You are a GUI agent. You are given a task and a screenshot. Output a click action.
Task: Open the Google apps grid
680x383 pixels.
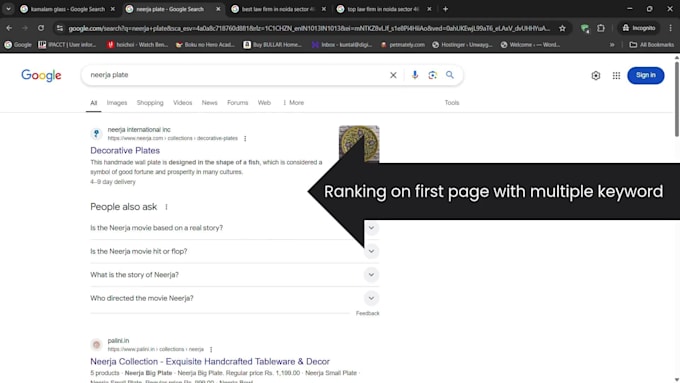pyautogui.click(x=616, y=75)
